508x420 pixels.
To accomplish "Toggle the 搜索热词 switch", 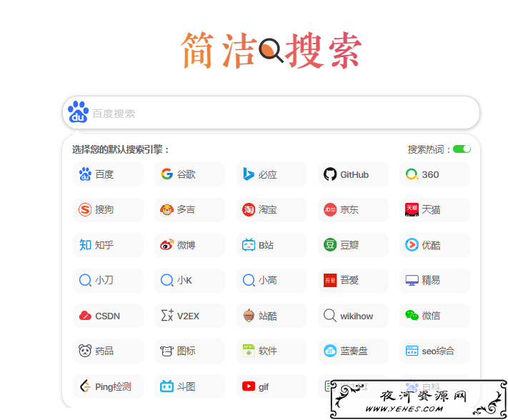I will point(462,149).
